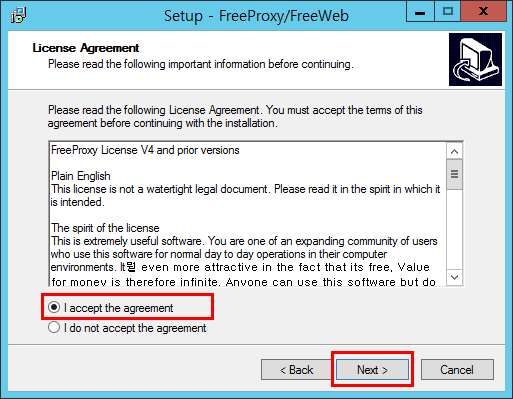Cancel the FreeProxy installation
The image size is (513, 399).
[457, 369]
